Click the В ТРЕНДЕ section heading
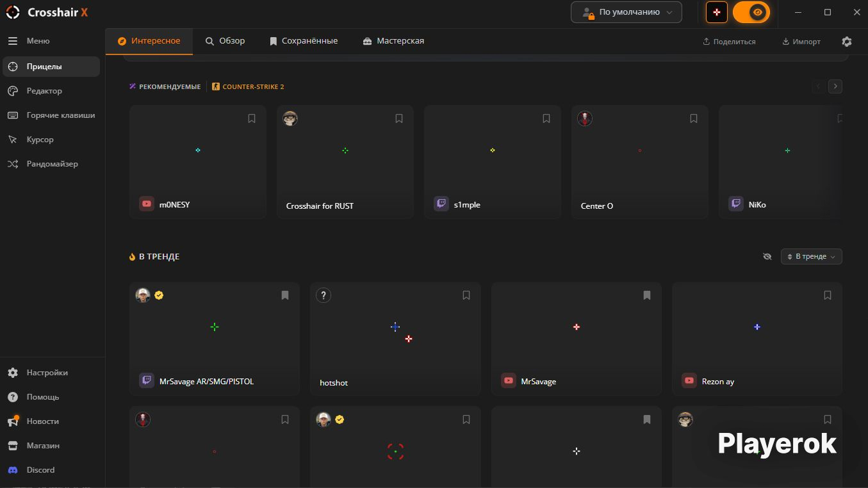Image resolution: width=868 pixels, height=488 pixels. [x=159, y=257]
